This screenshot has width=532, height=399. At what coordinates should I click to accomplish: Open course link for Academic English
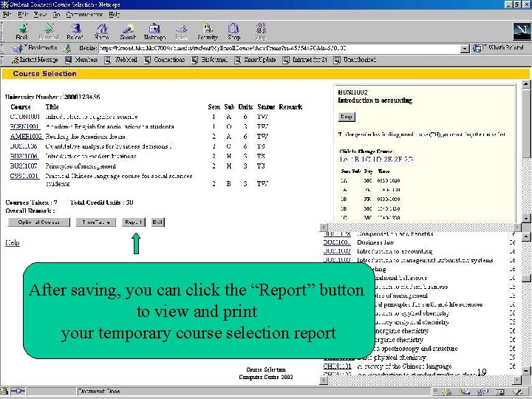point(25,126)
